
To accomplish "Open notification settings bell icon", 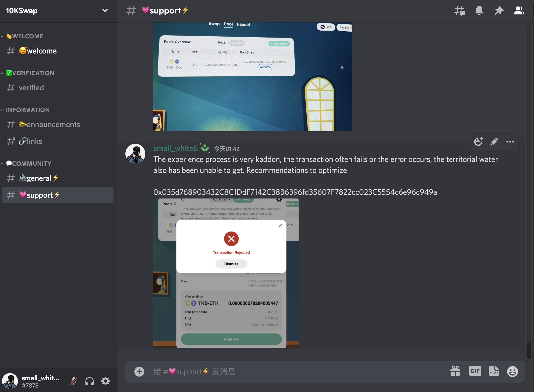I will pos(479,11).
